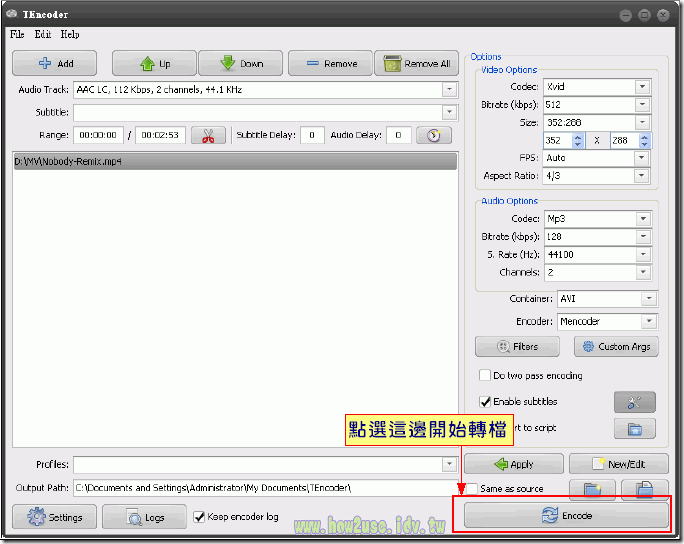Viewport: 684px width, 544px height.
Task: Open the Help menu
Action: point(69,34)
